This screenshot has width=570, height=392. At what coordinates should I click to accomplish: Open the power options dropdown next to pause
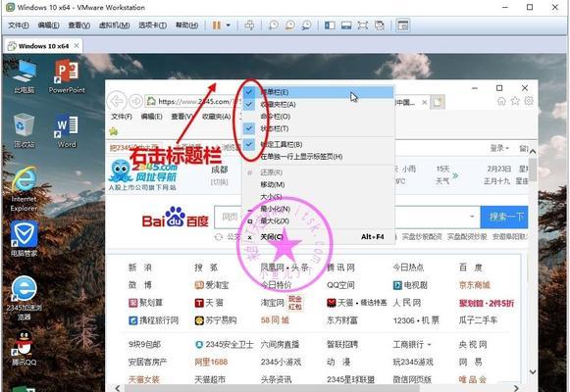click(x=229, y=25)
